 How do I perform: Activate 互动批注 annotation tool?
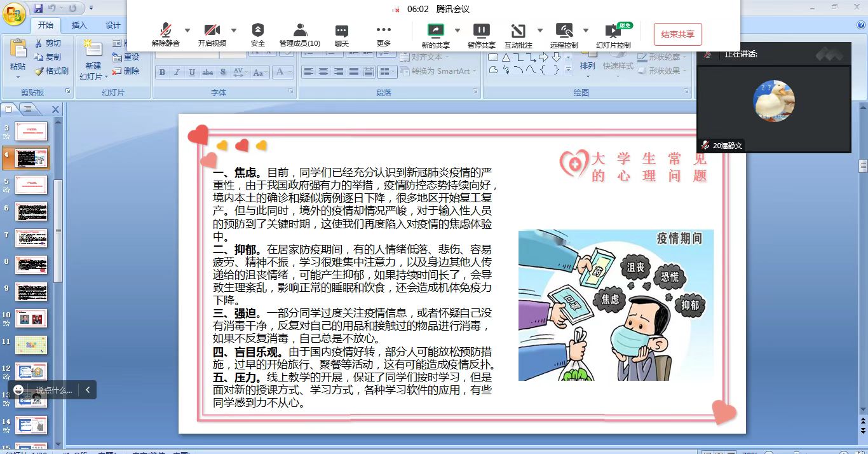coord(518,34)
